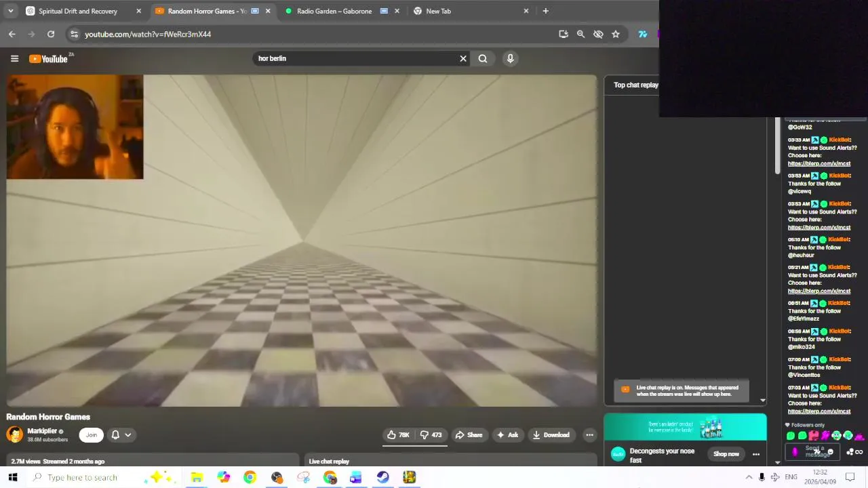Open more actions three-dot menu under video
The width and height of the screenshot is (868, 488).
click(589, 435)
